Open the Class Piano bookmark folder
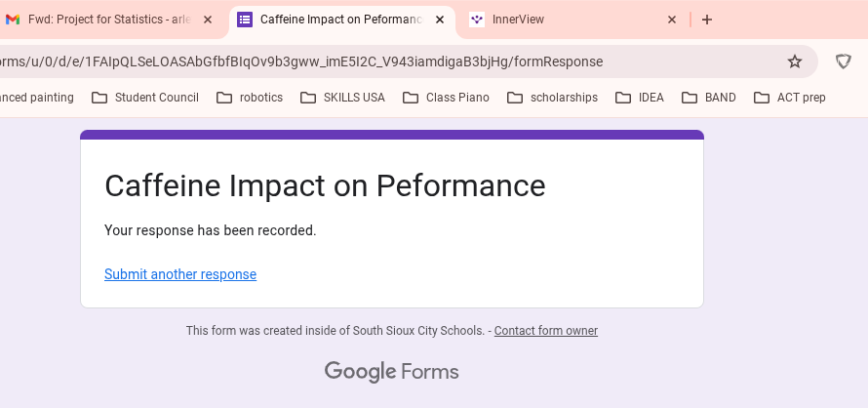868x408 pixels. point(446,98)
